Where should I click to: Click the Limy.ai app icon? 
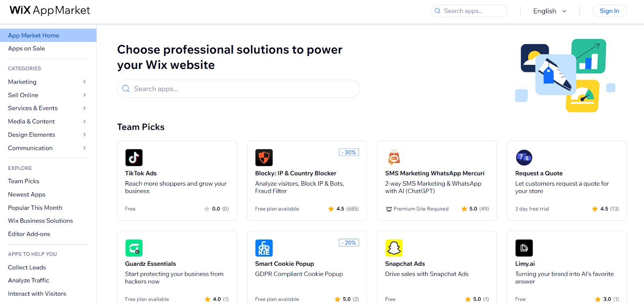(x=524, y=248)
